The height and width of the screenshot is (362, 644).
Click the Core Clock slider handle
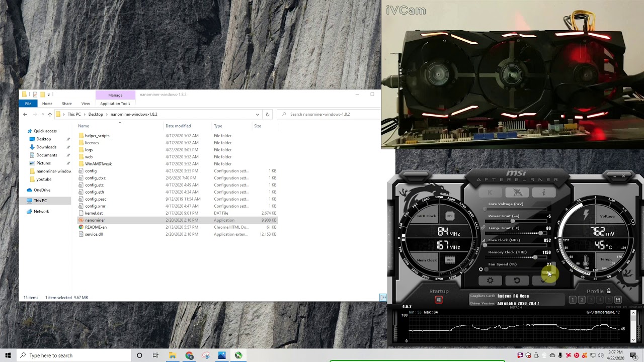(486, 245)
